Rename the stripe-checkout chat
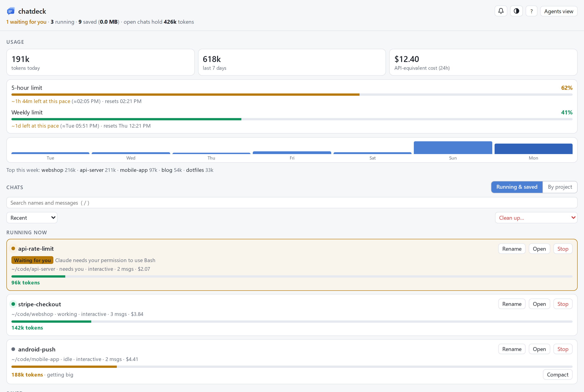 click(512, 304)
